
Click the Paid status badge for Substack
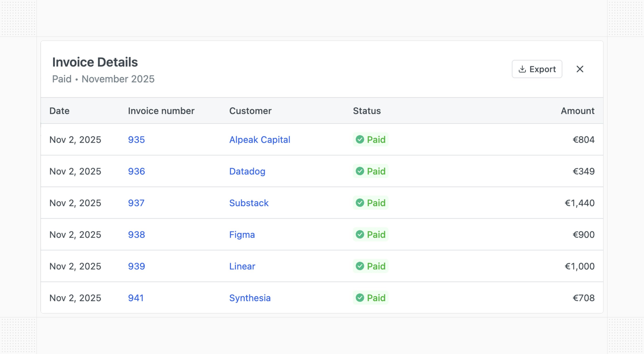371,203
